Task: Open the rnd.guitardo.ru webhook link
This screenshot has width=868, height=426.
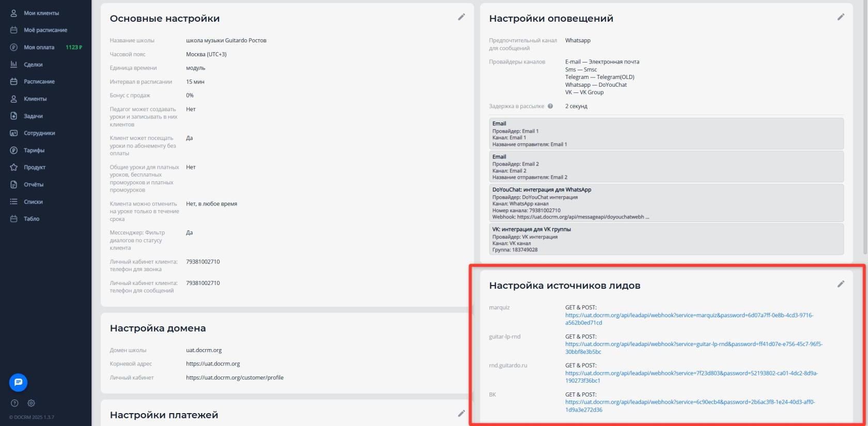Action: click(x=691, y=373)
